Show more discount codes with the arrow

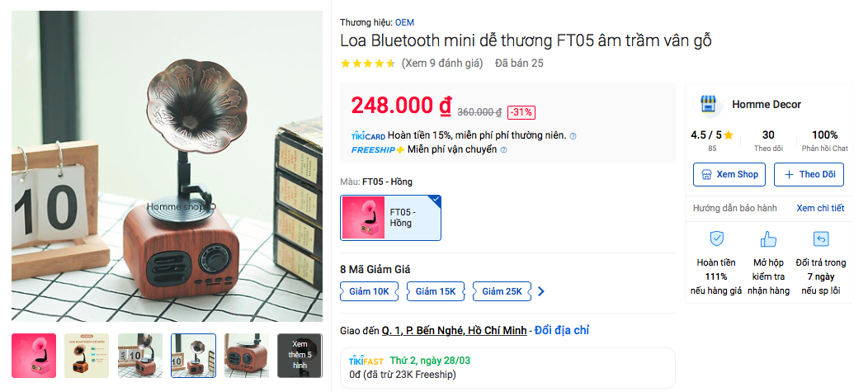(541, 291)
